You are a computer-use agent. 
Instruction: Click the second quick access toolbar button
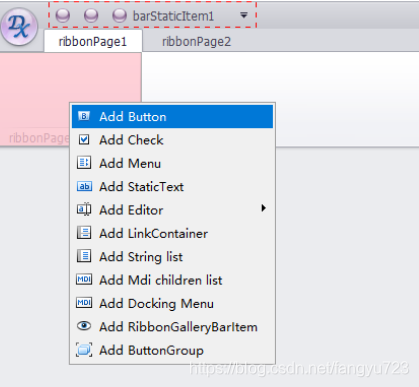[x=91, y=16]
